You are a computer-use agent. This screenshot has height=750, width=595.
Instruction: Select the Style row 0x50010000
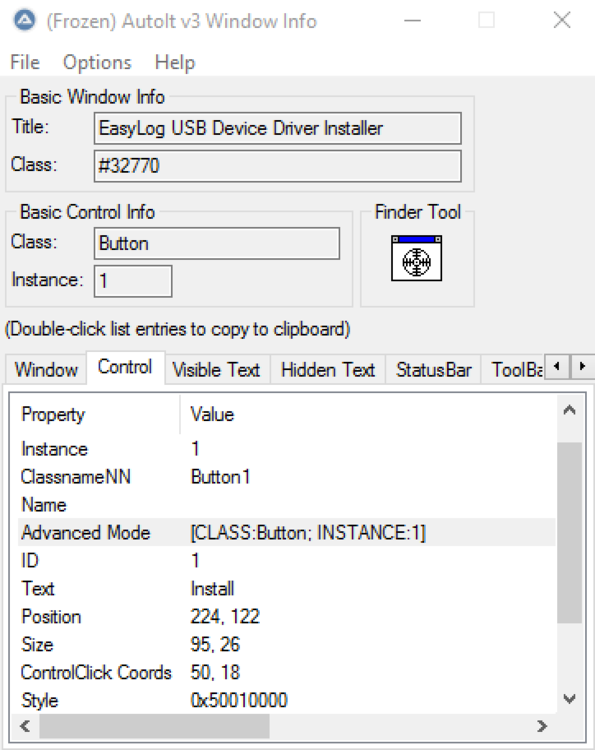(x=287, y=700)
